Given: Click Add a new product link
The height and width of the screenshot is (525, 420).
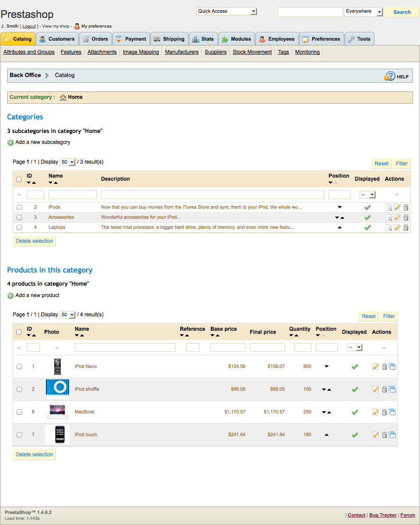Looking at the screenshot, I should pyautogui.click(x=37, y=295).
